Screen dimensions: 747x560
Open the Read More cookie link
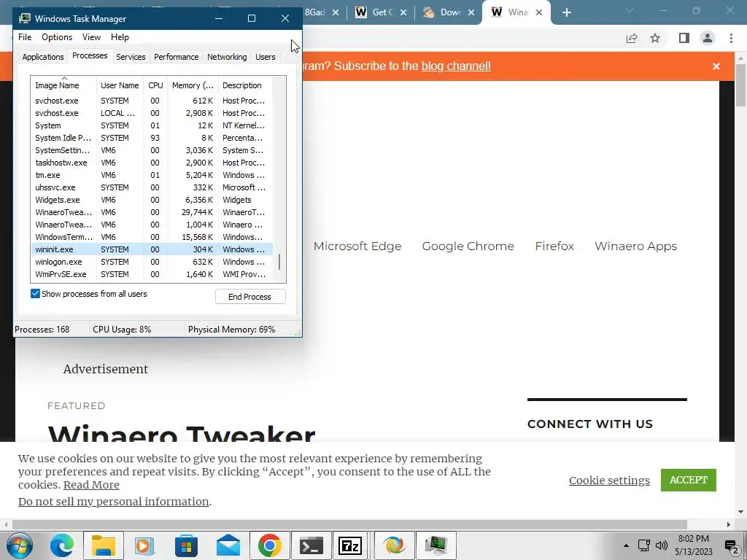click(91, 485)
